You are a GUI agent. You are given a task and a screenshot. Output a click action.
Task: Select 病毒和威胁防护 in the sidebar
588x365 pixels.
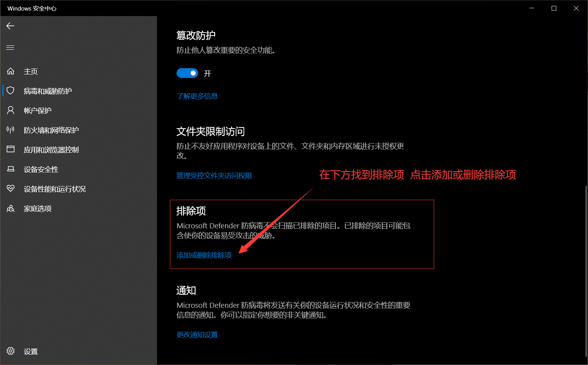[x=48, y=91]
